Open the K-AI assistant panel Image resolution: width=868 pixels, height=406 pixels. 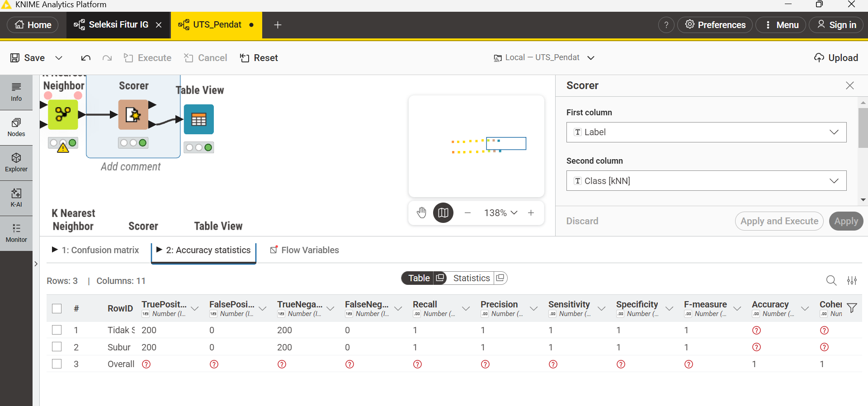point(16,198)
